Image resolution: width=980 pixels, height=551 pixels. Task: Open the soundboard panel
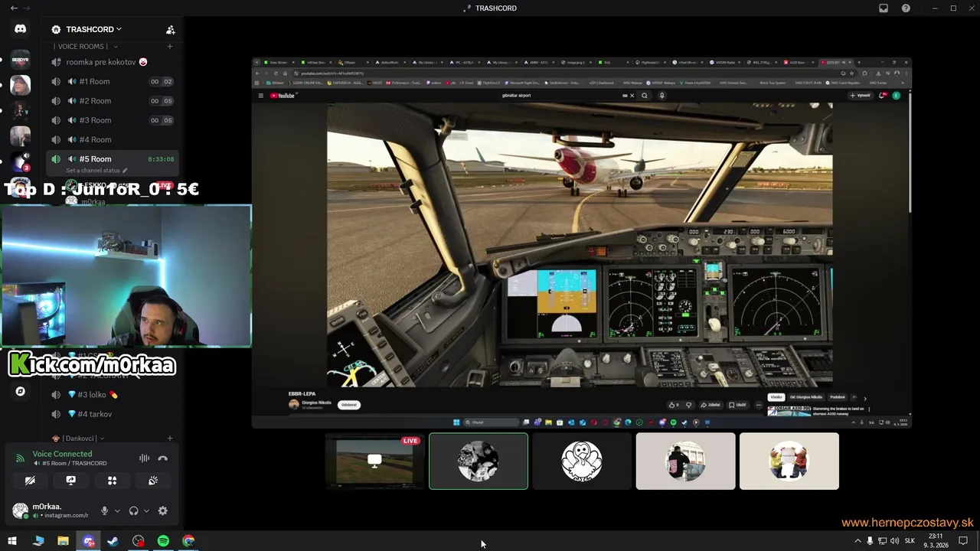pyautogui.click(x=153, y=481)
